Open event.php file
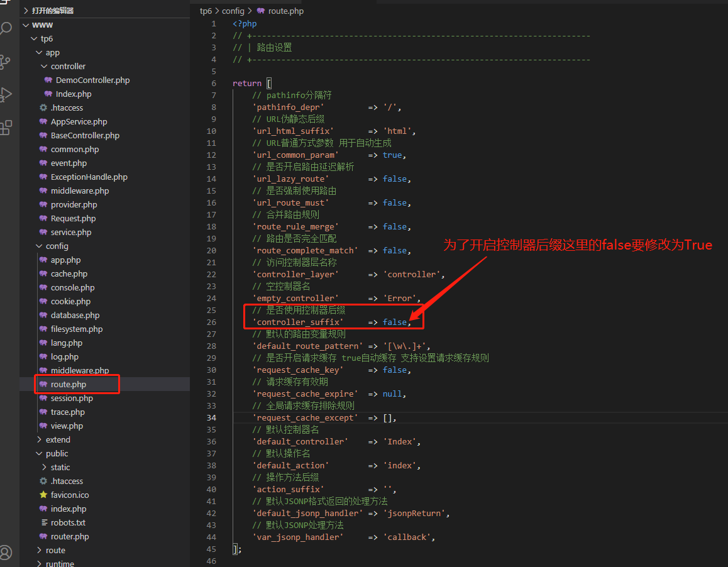 point(69,163)
